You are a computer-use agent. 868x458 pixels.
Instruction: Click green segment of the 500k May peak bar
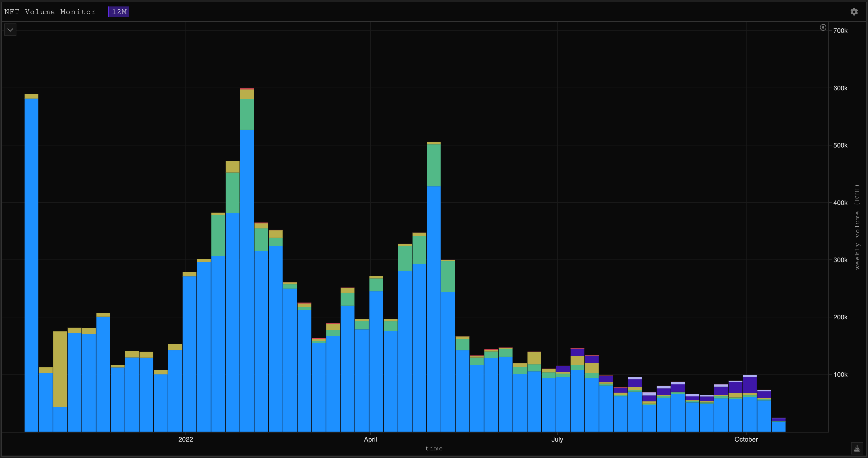point(433,165)
